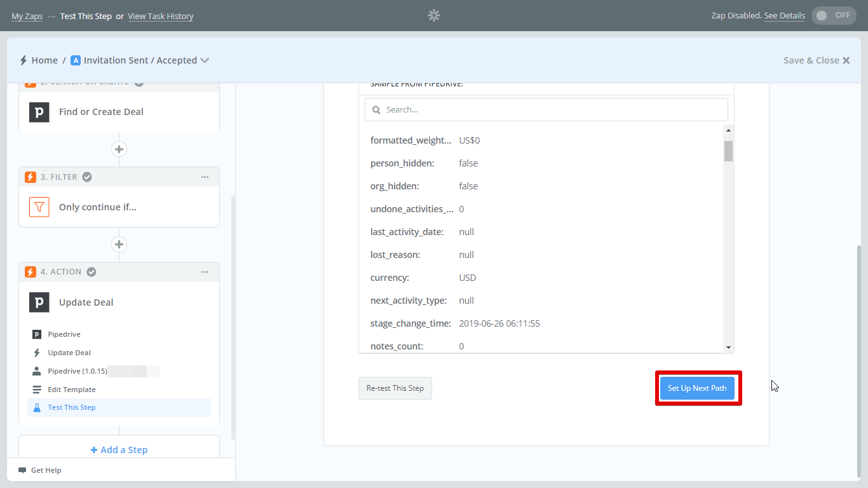This screenshot has height=488, width=868.
Task: Click scroll-up arrow of sample list
Action: click(728, 130)
